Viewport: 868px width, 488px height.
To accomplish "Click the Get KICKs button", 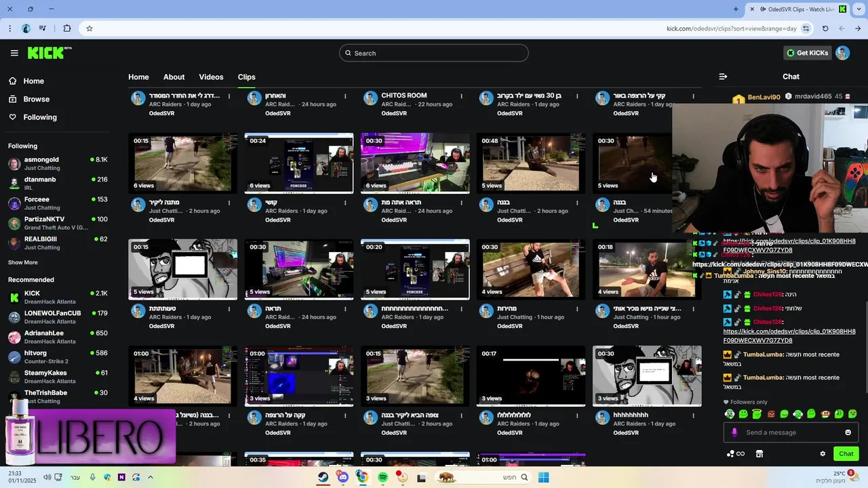I will click(x=807, y=53).
